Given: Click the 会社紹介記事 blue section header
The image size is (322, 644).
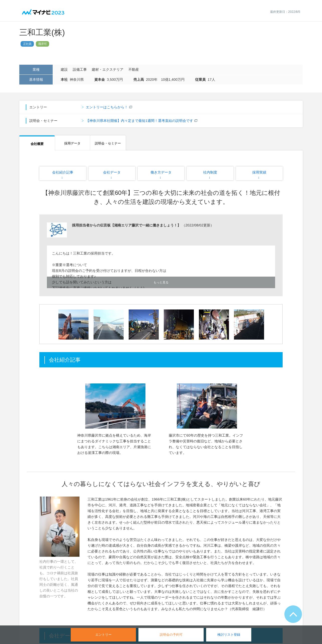Looking at the screenshot, I should (x=161, y=360).
